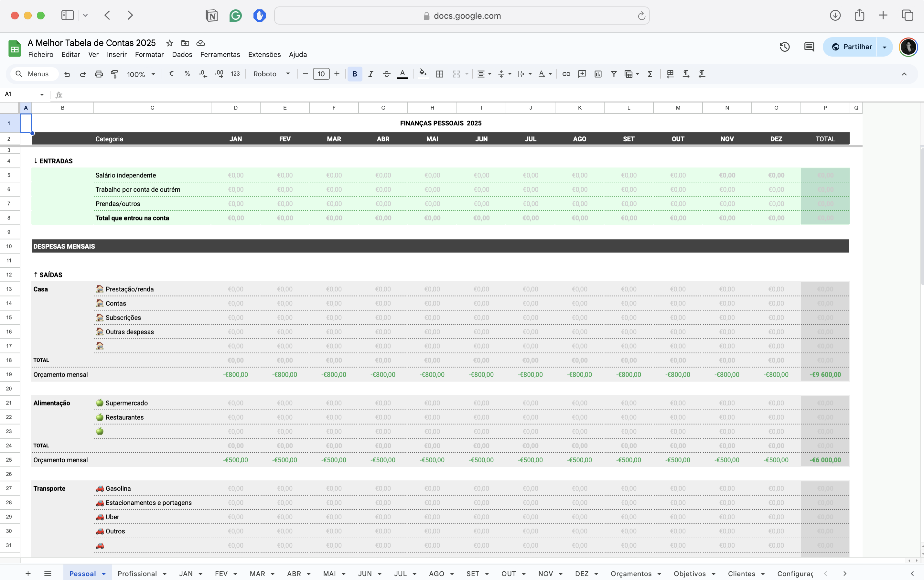Insert a chart from the toolbar
The height and width of the screenshot is (580, 924).
597,74
